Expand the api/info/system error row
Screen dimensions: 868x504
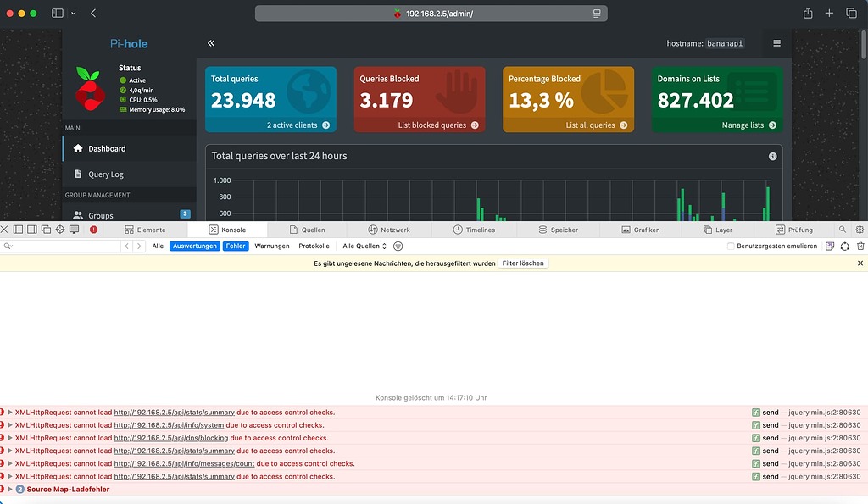[10, 425]
